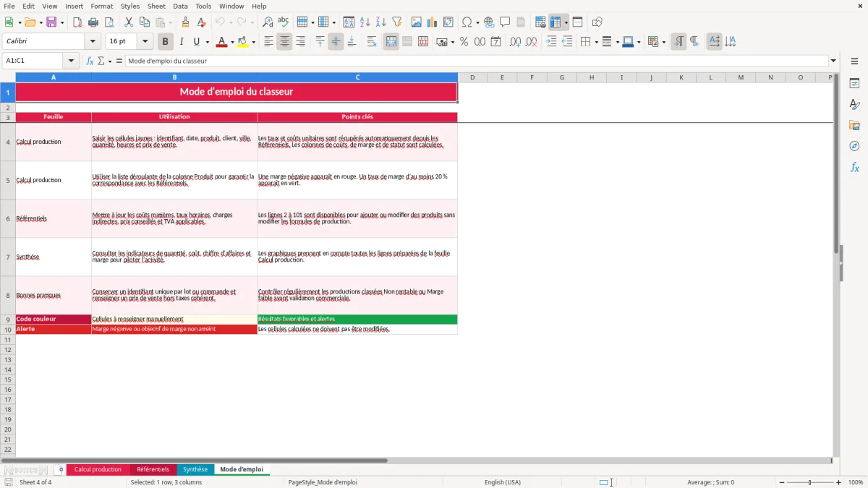This screenshot has height=488, width=868.
Task: Switch to the Synthèse sheet tab
Action: tap(195, 469)
